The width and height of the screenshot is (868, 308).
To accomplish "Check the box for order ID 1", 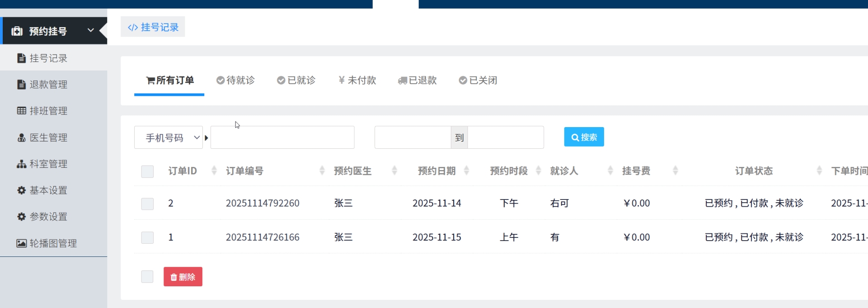I will 147,237.
